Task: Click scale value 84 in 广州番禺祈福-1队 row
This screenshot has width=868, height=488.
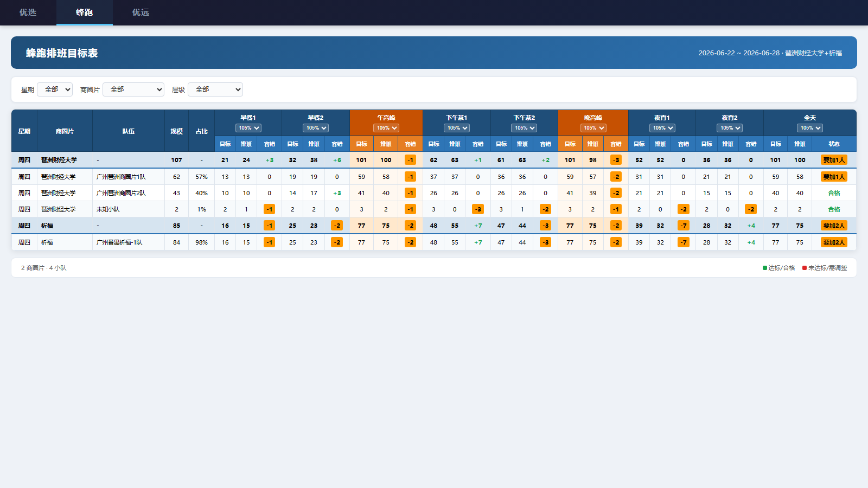Action: (176, 242)
